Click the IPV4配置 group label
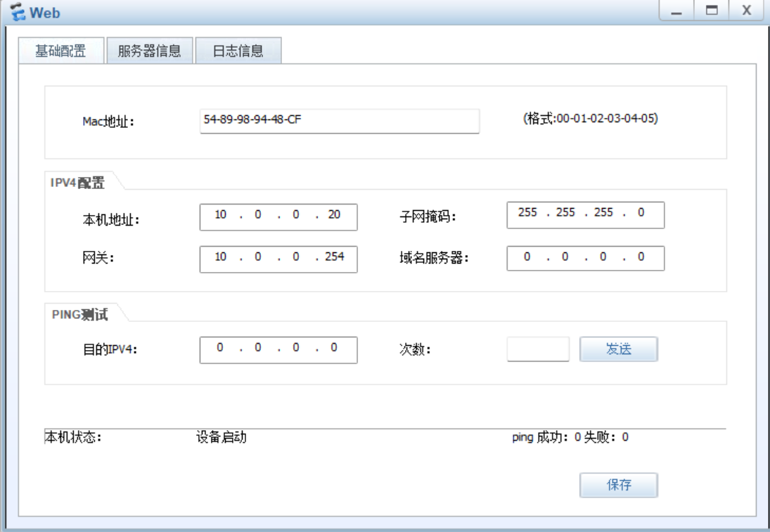The image size is (770, 532). 77,183
